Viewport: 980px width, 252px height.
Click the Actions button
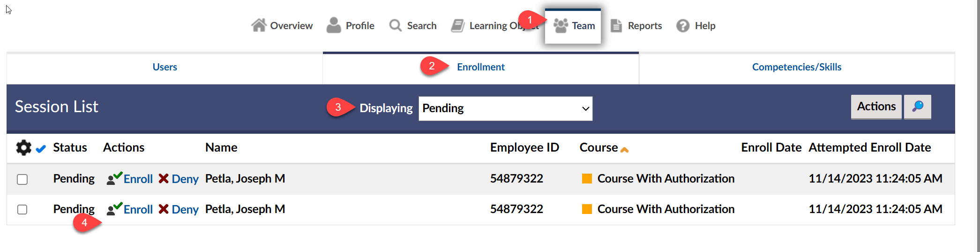(876, 107)
